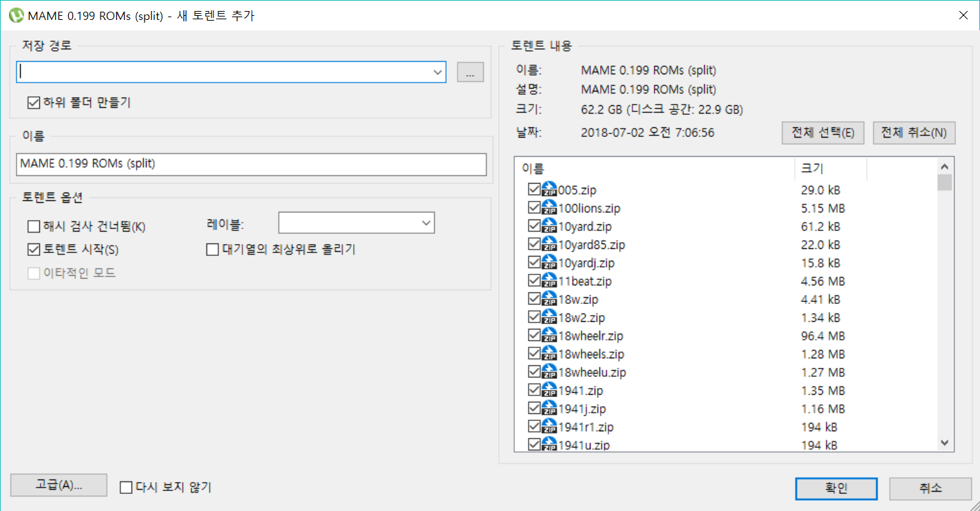
Task: Open the 레이블 label dropdown
Action: (x=427, y=224)
